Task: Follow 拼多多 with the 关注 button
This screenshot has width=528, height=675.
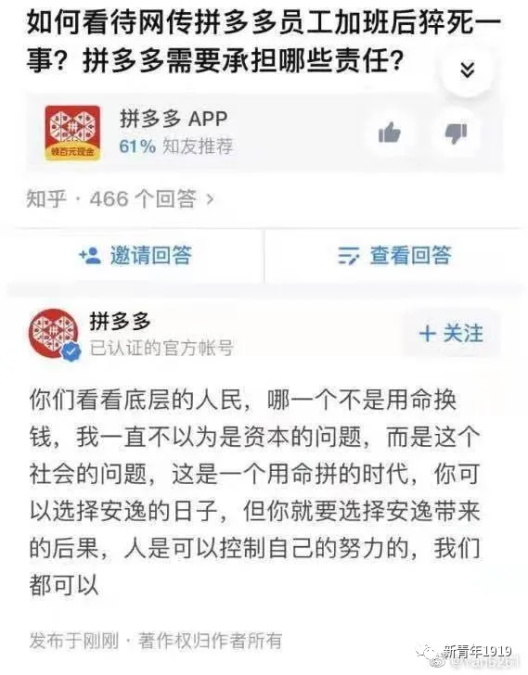Action: pos(451,334)
